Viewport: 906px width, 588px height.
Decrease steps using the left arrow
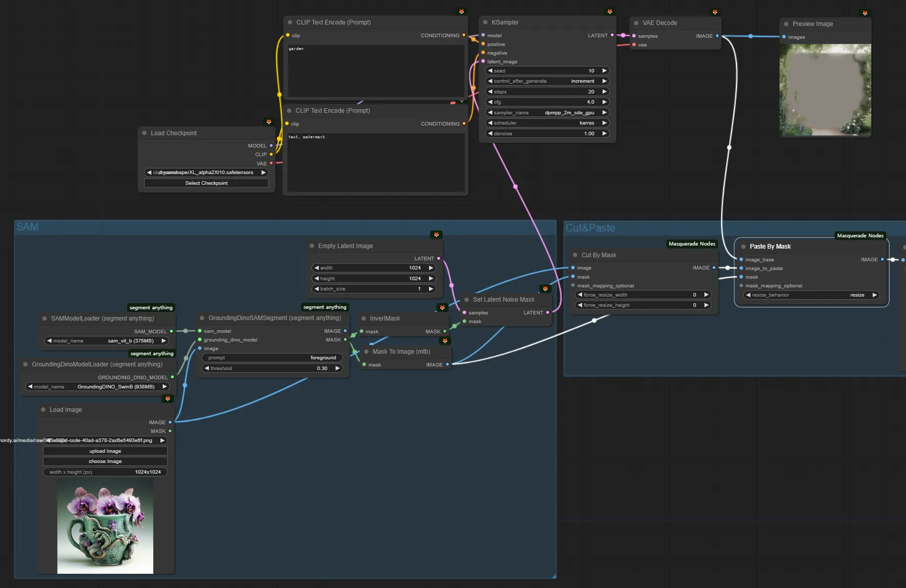pos(490,92)
